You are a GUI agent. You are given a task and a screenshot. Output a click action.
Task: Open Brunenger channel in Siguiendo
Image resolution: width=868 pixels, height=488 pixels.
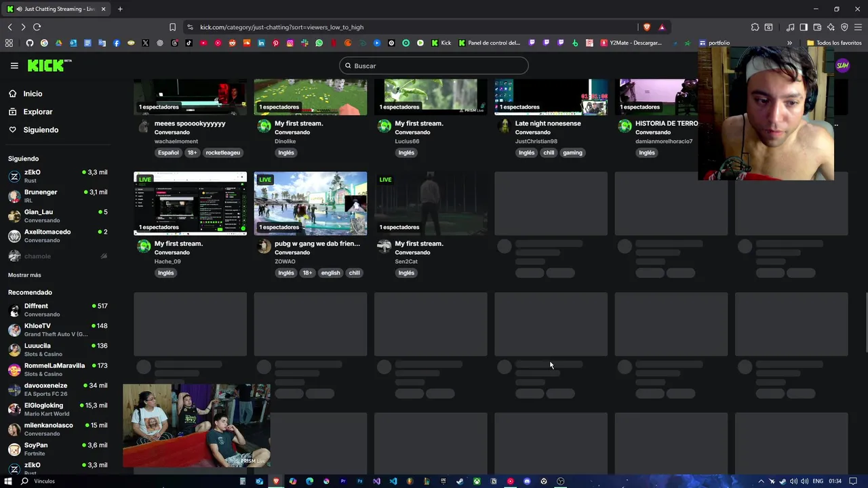[x=58, y=196]
